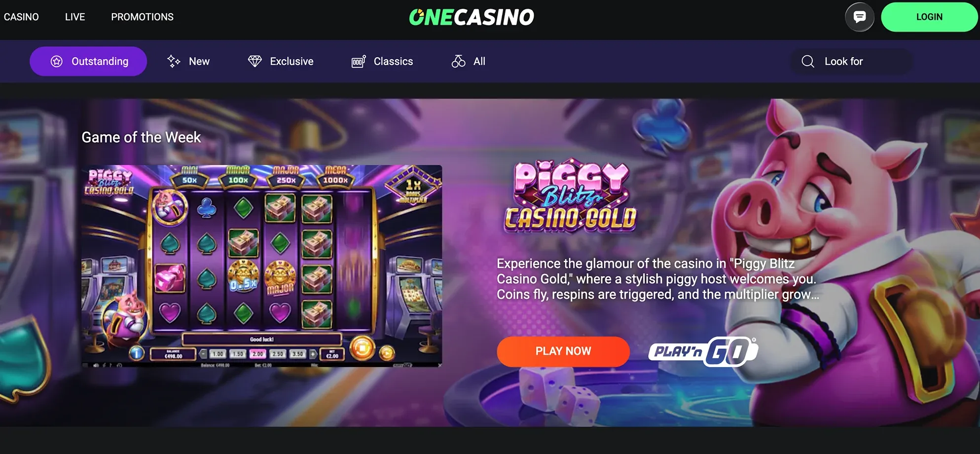Click the diamond icon beside Exclusive
Screen dimensions: 980x454
tap(255, 61)
